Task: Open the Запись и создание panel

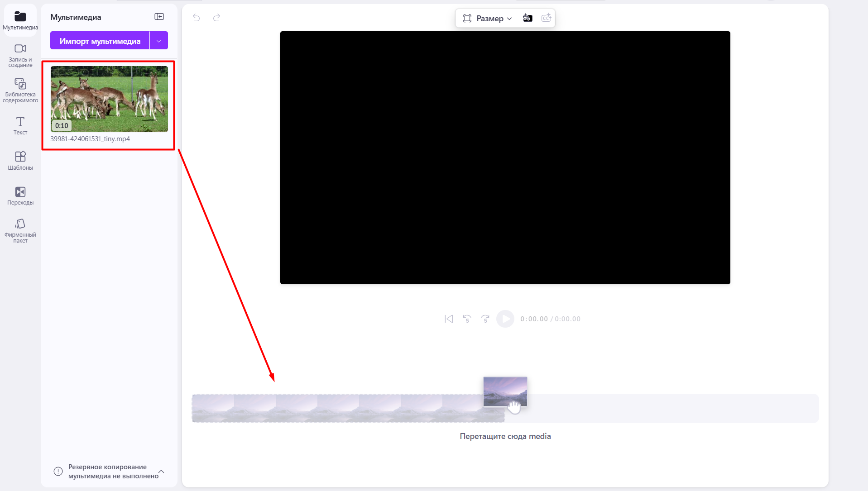Action: pos(20,55)
